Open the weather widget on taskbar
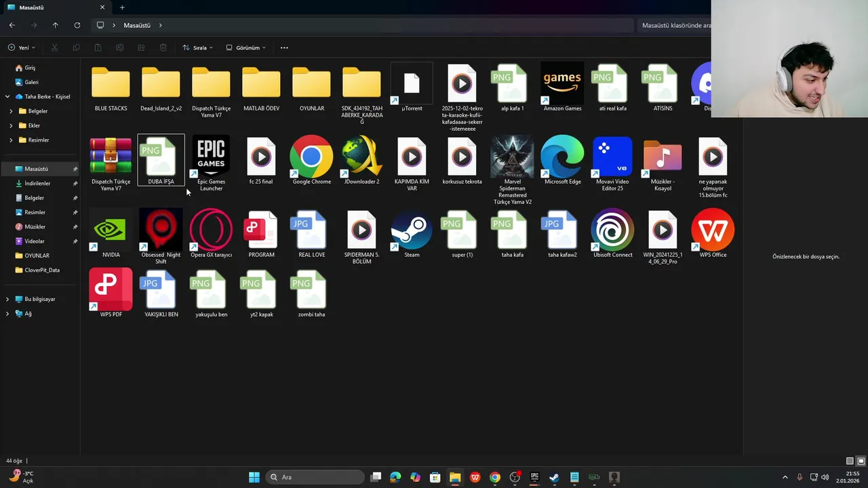868x488 pixels. pos(20,476)
